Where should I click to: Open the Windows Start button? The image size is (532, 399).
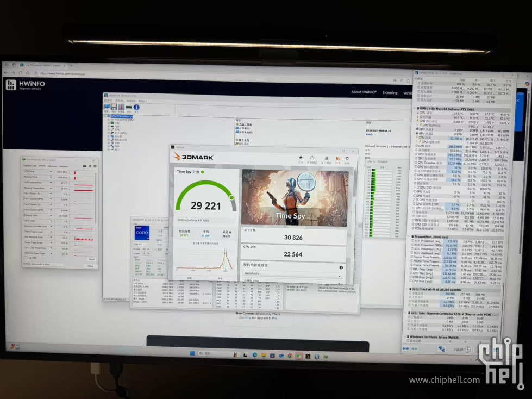coord(192,353)
